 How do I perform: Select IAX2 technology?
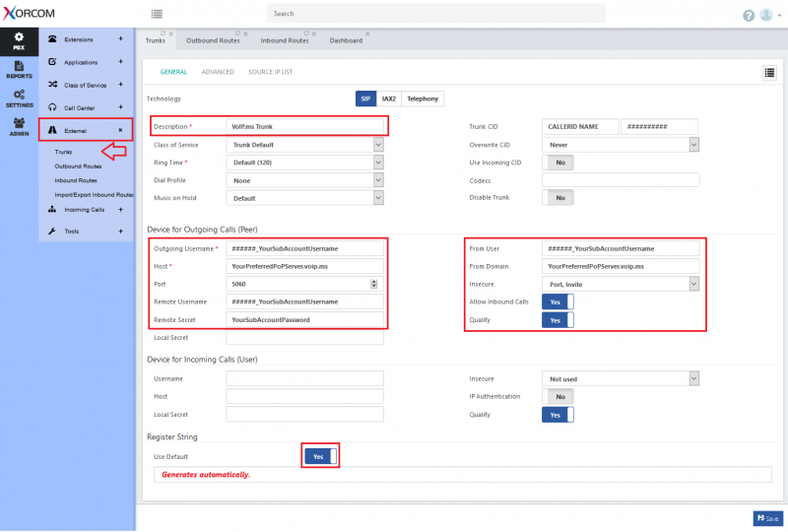tap(389, 99)
